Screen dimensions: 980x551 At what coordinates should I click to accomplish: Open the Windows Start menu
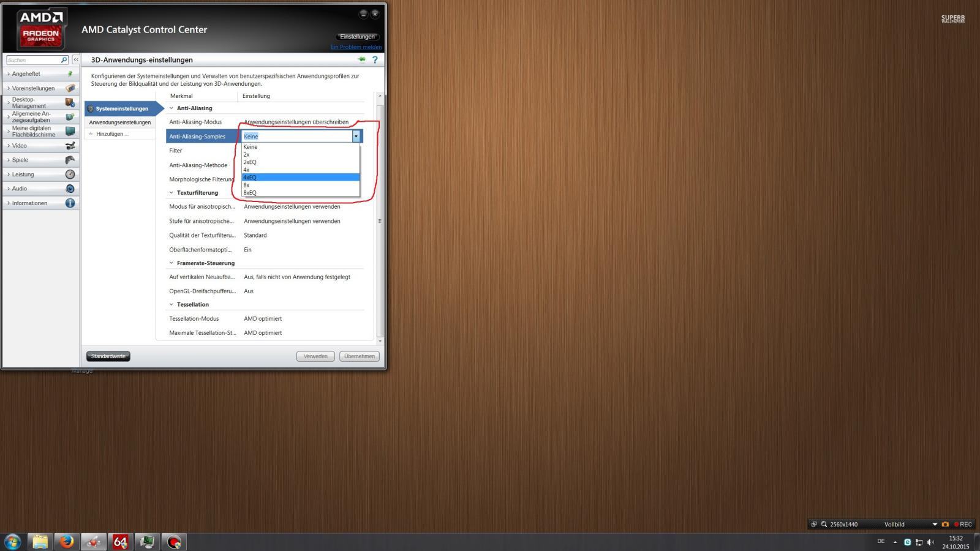click(x=12, y=542)
